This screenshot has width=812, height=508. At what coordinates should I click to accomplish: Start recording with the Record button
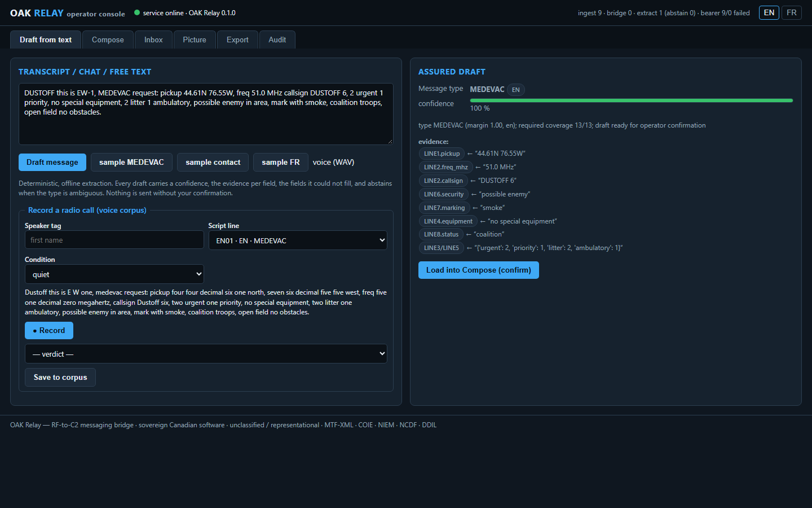49,330
